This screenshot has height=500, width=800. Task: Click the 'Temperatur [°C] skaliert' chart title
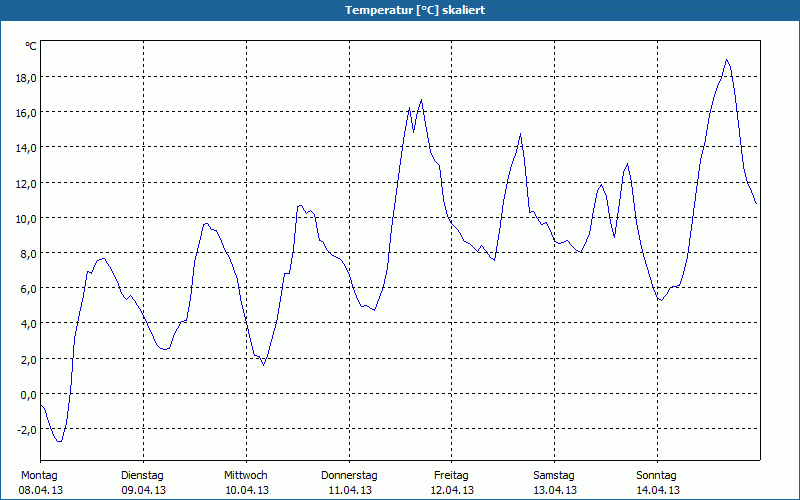click(415, 10)
